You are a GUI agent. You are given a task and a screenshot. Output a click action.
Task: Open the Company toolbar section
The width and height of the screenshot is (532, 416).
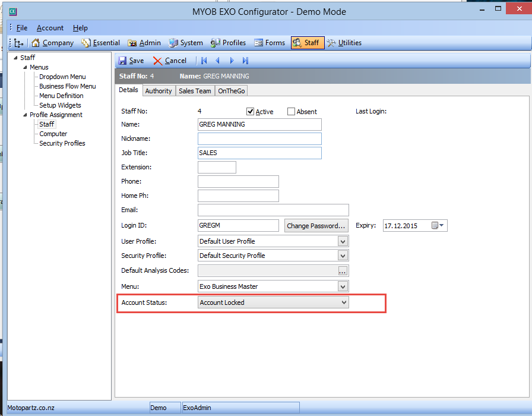pyautogui.click(x=53, y=43)
